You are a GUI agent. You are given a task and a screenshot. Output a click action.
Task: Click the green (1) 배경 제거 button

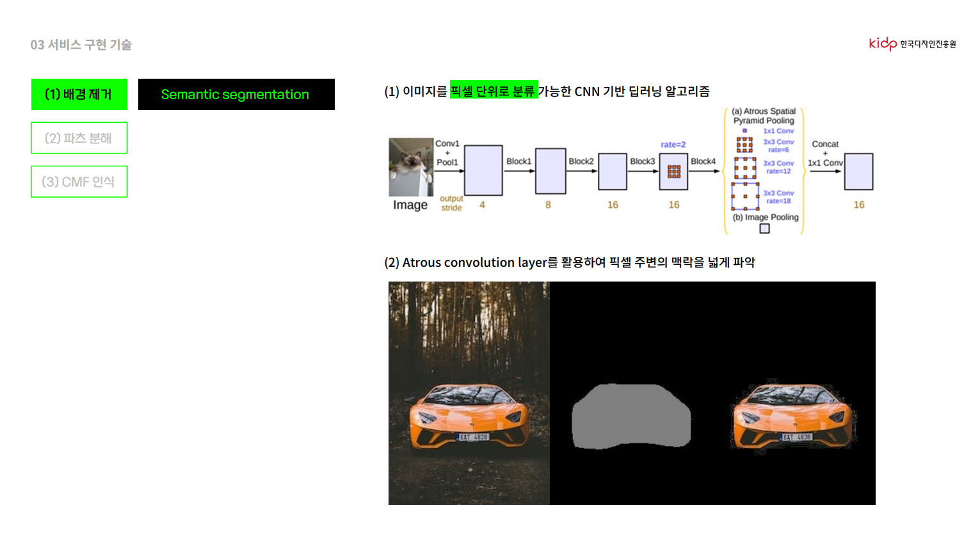point(79,95)
